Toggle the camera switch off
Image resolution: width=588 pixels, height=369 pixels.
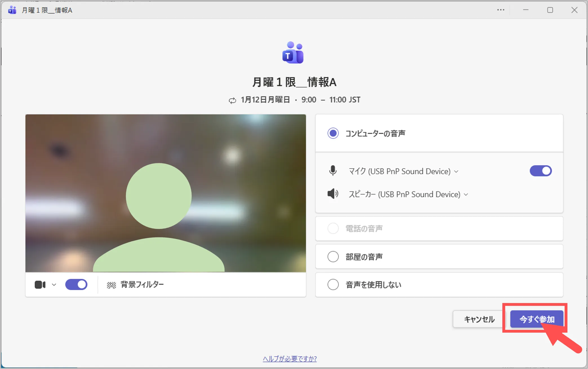tap(76, 284)
